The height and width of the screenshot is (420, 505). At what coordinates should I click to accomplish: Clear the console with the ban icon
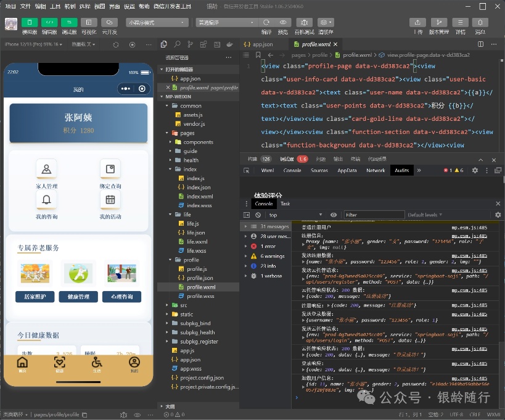tap(258, 215)
